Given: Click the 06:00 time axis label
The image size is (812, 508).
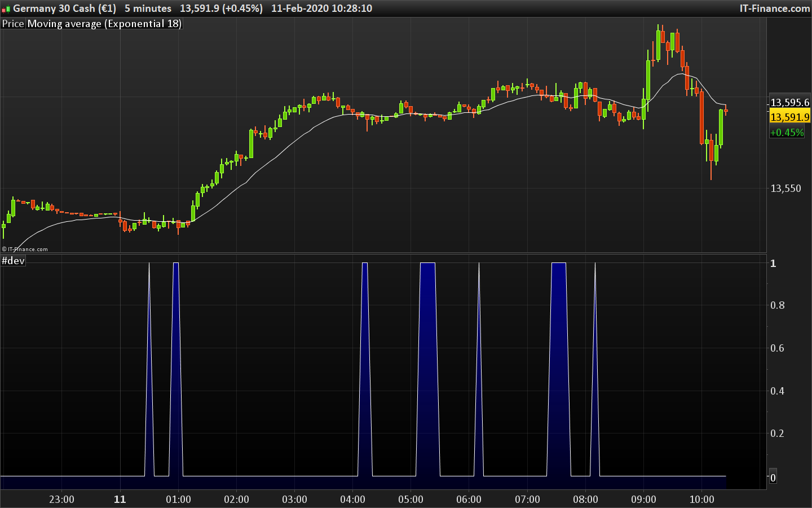Looking at the screenshot, I should [469, 500].
